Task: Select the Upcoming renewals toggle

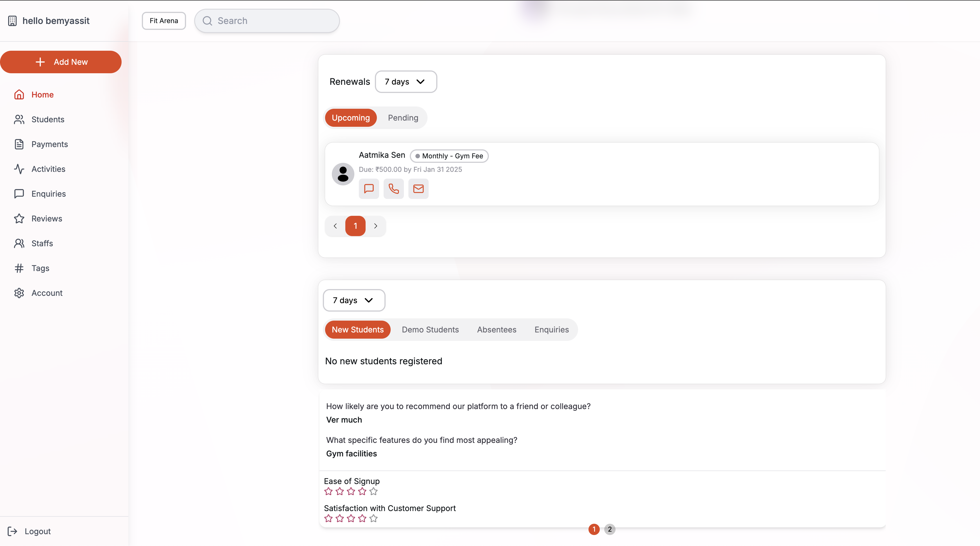Action: pos(350,118)
